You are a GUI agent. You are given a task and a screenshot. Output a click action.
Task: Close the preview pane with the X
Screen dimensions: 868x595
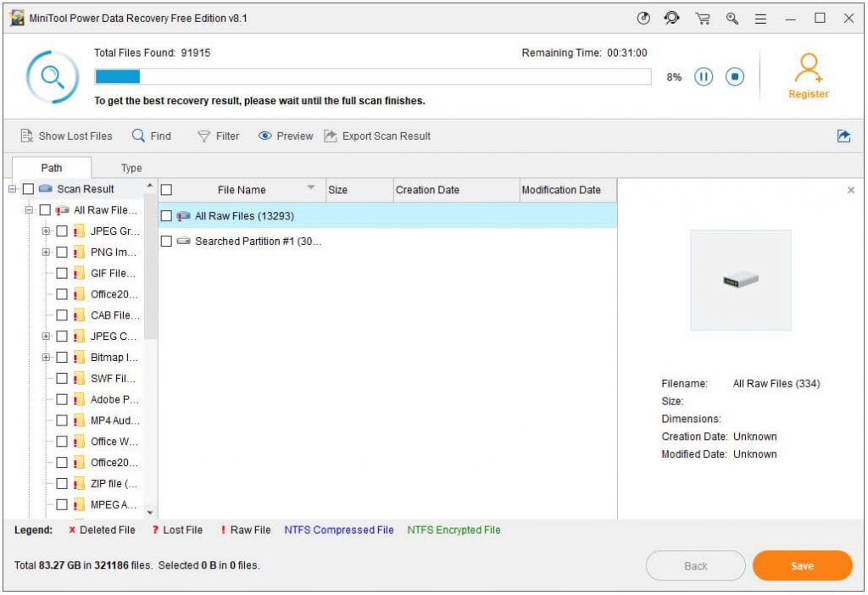(851, 191)
